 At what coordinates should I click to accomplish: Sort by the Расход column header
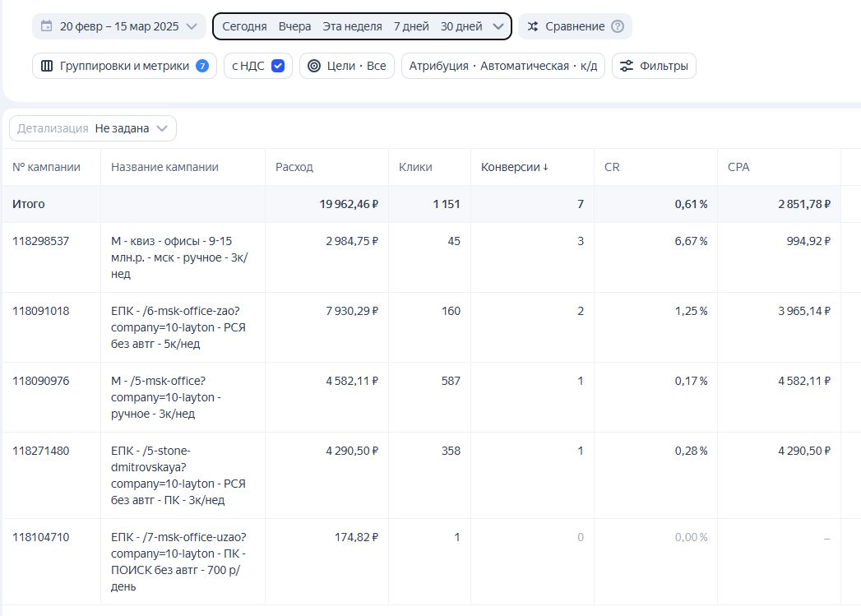coord(294,167)
